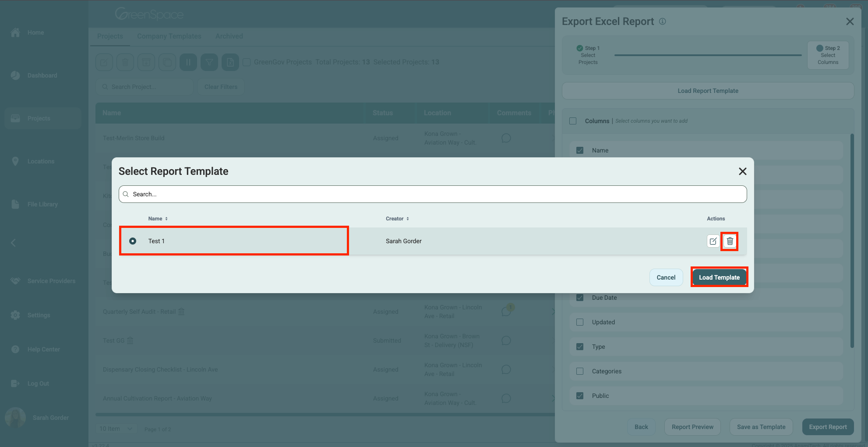The image size is (868, 447).
Task: Go to Step 2 Select Columns
Action: click(828, 55)
